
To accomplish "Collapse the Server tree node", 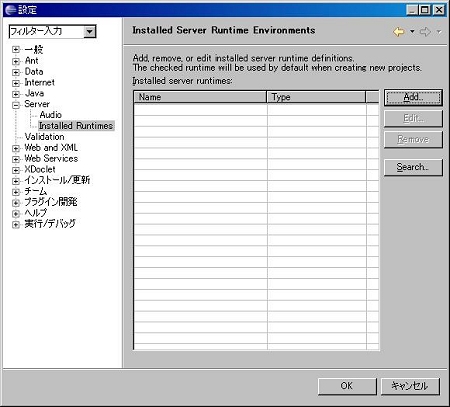I will click(x=16, y=105).
